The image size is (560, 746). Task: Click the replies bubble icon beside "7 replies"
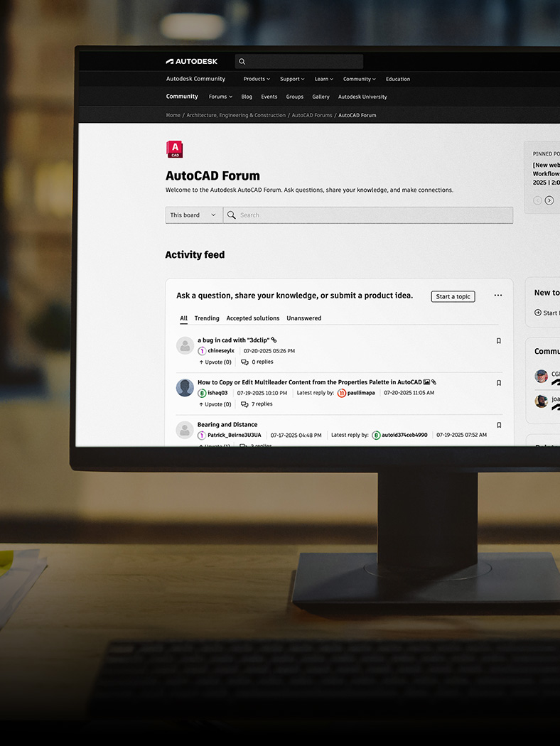tap(244, 404)
